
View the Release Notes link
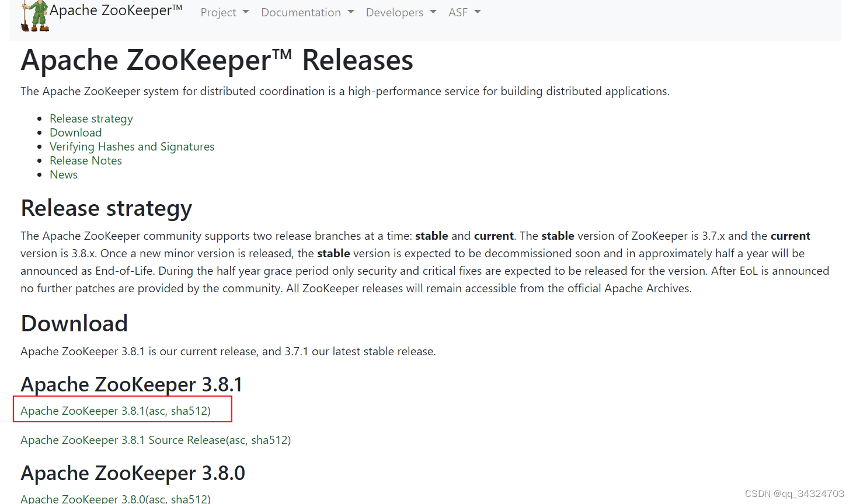click(x=85, y=160)
